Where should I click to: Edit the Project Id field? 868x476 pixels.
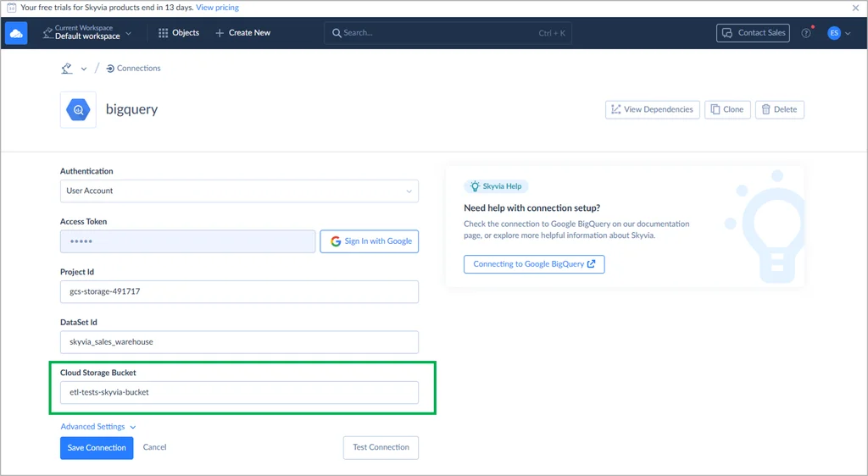239,291
